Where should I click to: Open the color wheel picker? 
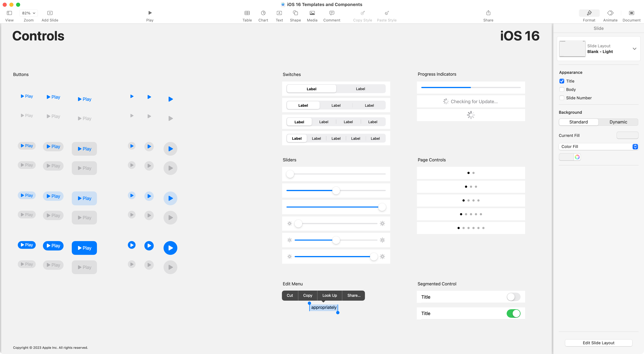tap(577, 157)
